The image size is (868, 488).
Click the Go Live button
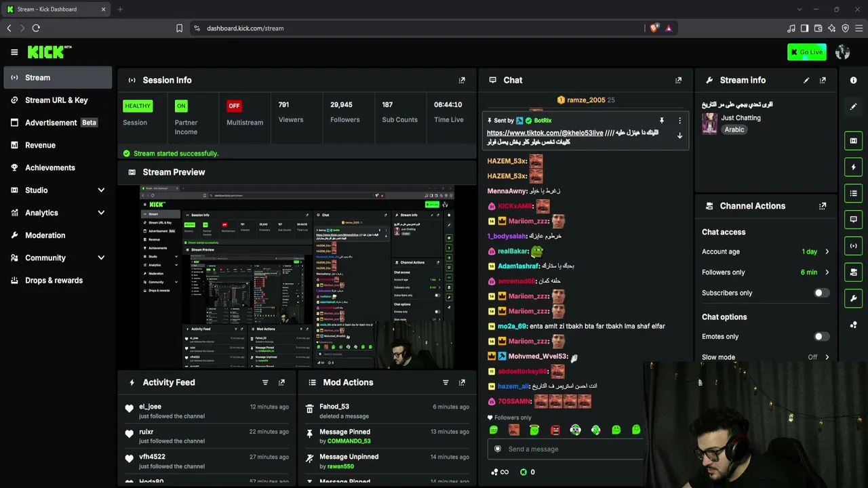(807, 52)
